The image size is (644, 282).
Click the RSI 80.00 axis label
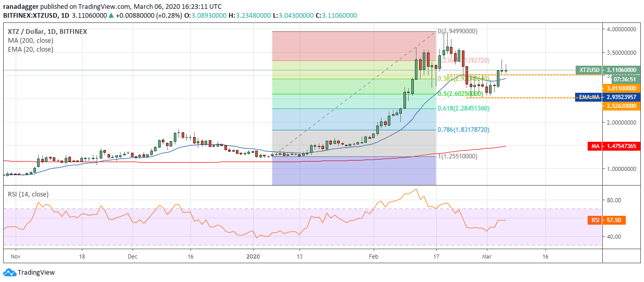pyautogui.click(x=613, y=200)
